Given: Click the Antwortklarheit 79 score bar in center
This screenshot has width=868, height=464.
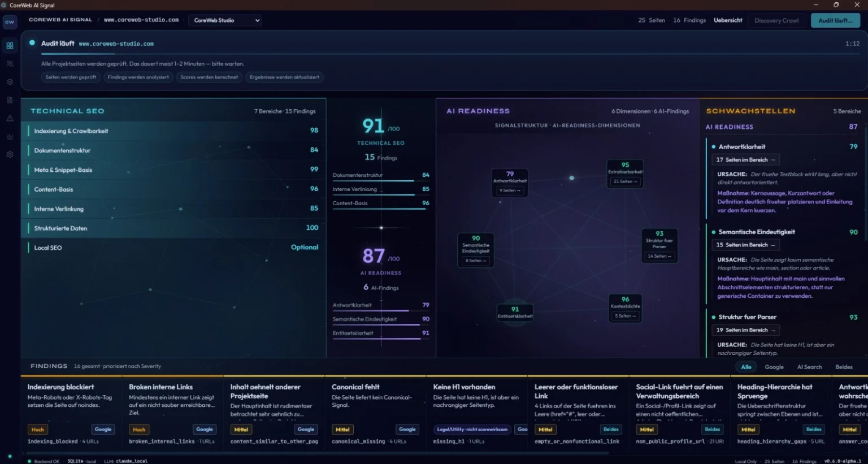Looking at the screenshot, I should tap(381, 306).
